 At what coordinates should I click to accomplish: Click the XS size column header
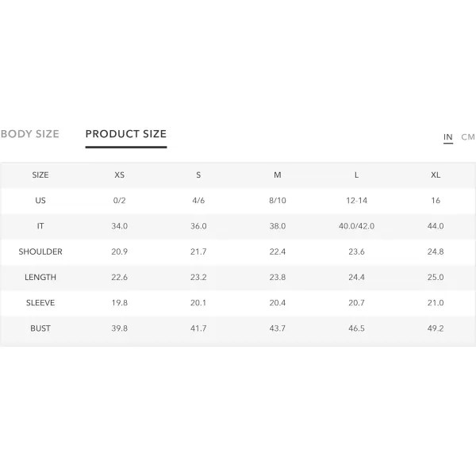click(119, 175)
